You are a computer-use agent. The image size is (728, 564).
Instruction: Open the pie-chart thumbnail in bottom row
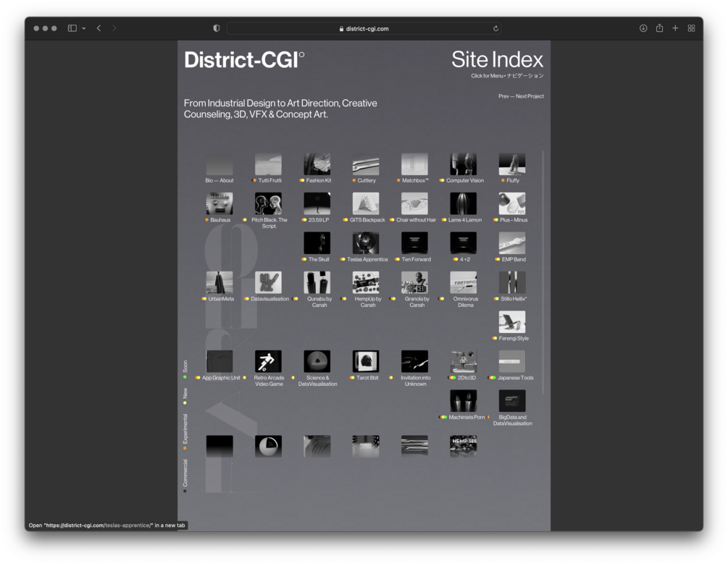coord(268,446)
